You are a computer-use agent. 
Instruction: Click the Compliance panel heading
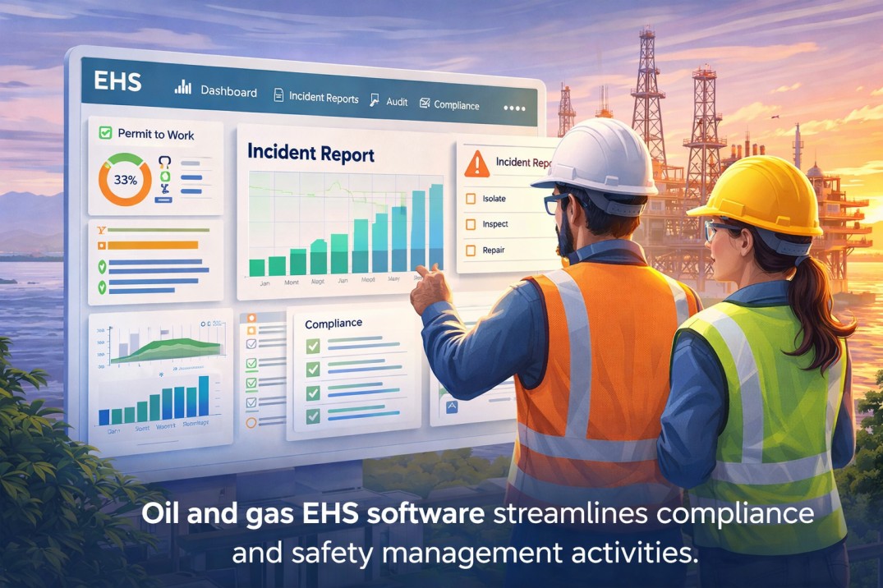333,324
